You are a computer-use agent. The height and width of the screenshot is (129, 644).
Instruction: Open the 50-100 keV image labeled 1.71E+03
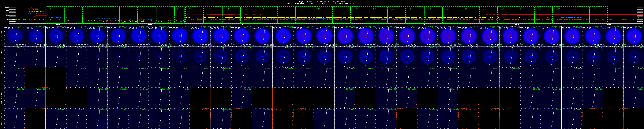point(97,119)
